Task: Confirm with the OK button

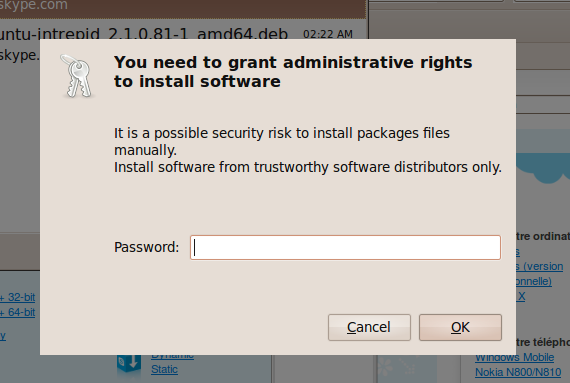Action: (x=460, y=327)
